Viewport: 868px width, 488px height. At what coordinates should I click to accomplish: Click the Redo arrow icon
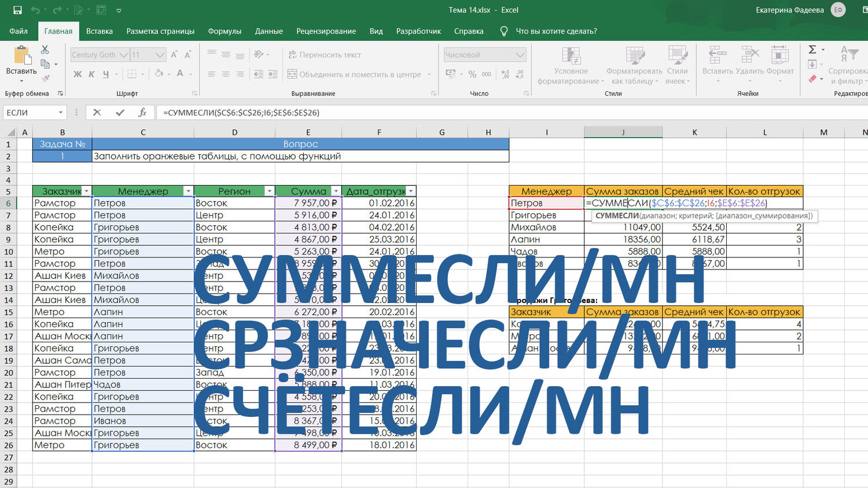(57, 10)
